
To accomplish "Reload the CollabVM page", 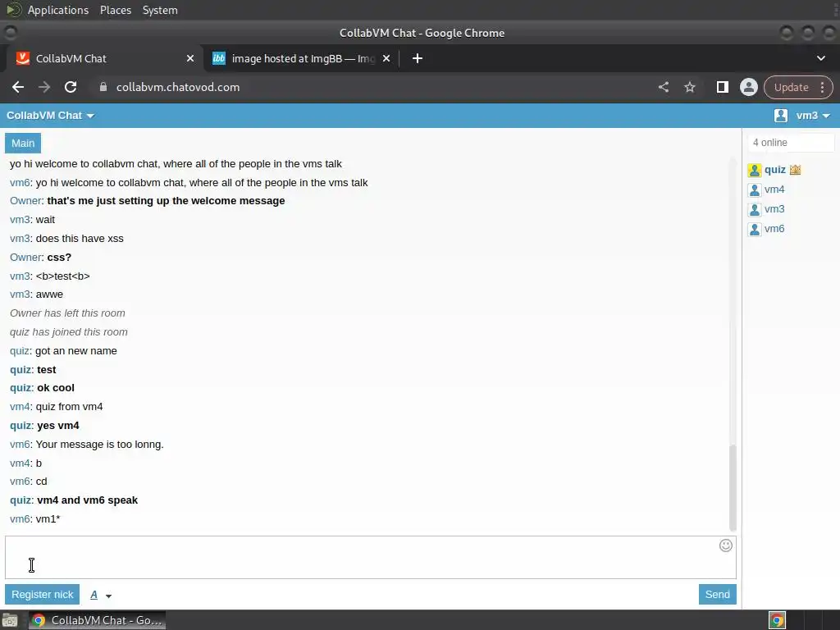I will (71, 87).
